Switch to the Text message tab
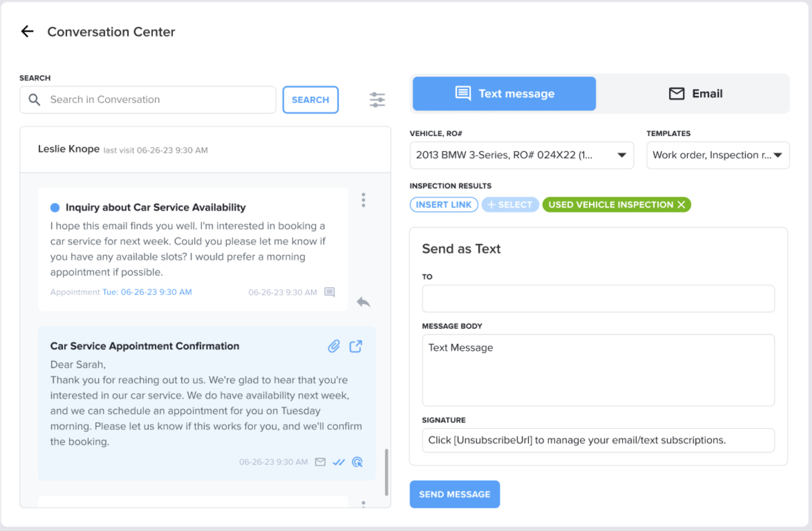The width and height of the screenshot is (812, 531). pyautogui.click(x=504, y=94)
